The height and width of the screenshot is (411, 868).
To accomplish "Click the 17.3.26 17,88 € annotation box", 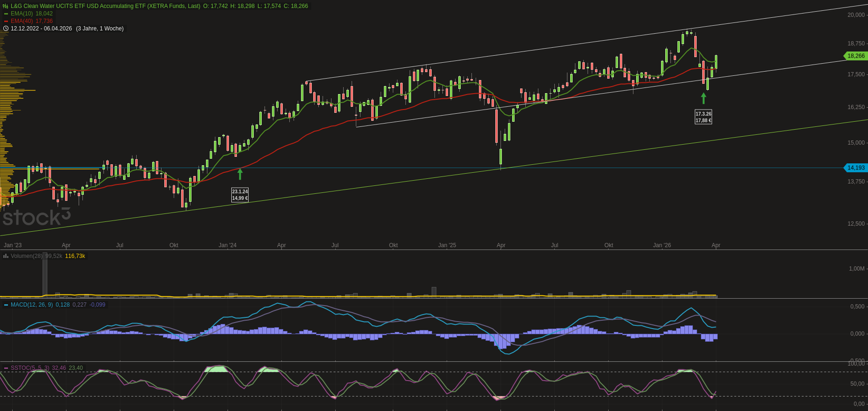I will (x=703, y=117).
